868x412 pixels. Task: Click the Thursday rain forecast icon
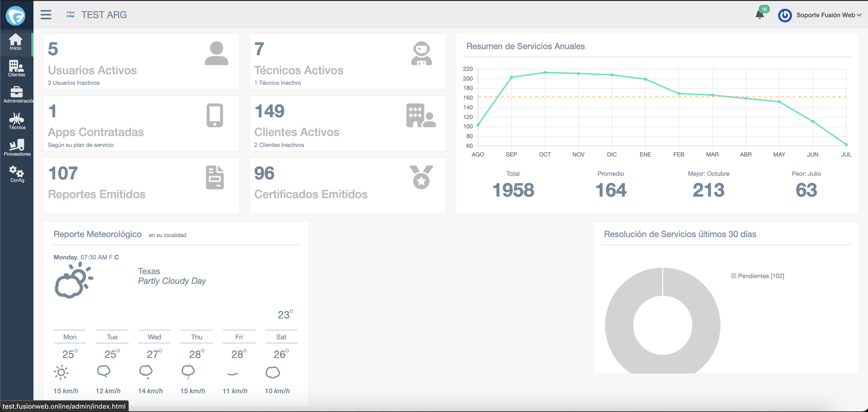[x=188, y=372]
